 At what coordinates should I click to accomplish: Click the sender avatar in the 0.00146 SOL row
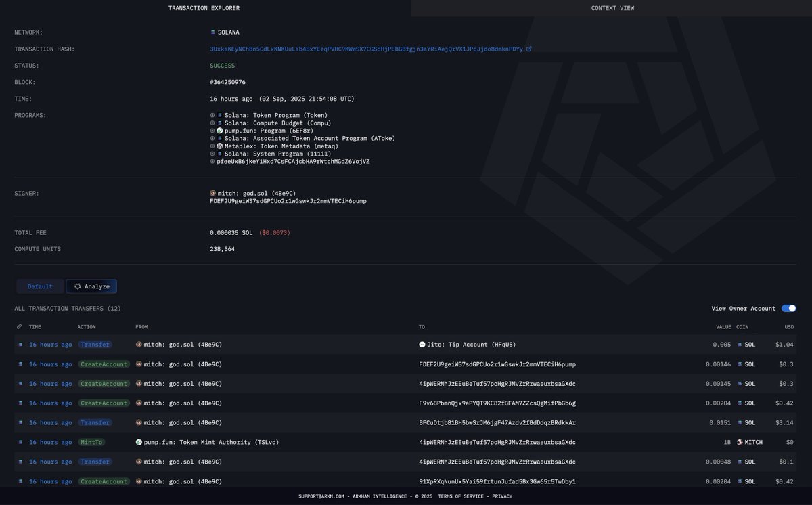139,364
